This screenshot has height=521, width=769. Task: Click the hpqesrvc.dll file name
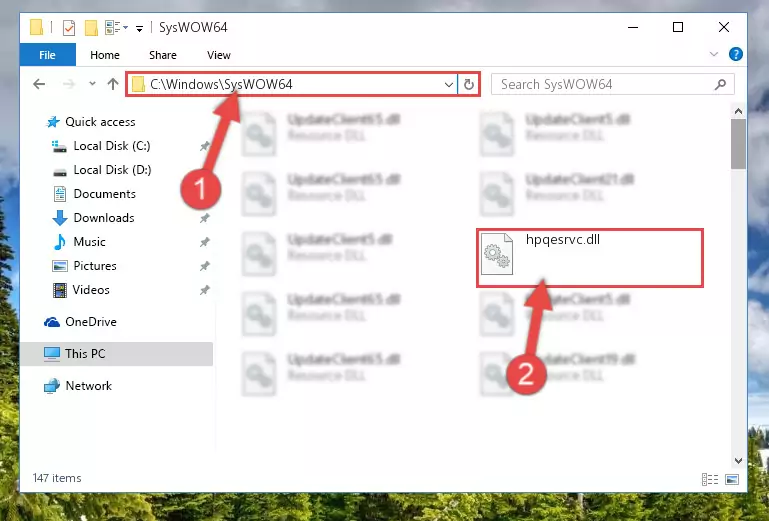click(x=563, y=239)
